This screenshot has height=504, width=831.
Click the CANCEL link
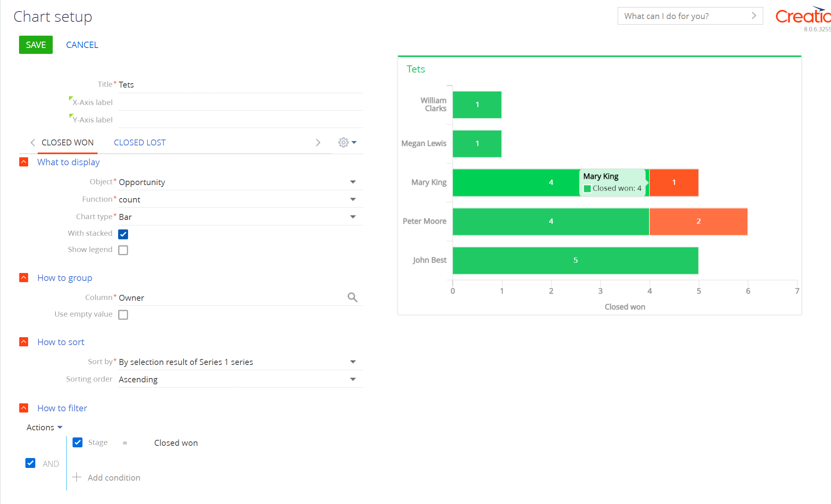point(82,45)
